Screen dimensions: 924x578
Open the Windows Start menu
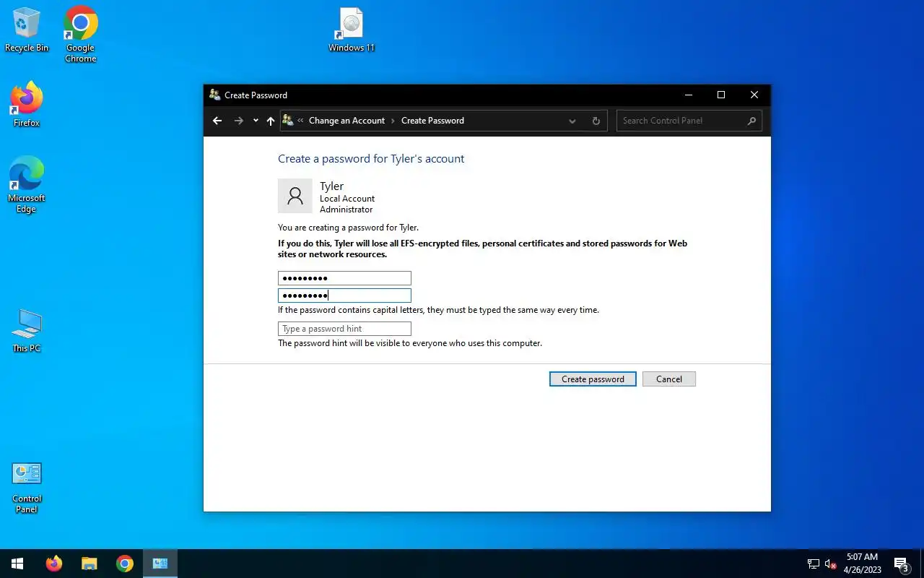pos(17,564)
